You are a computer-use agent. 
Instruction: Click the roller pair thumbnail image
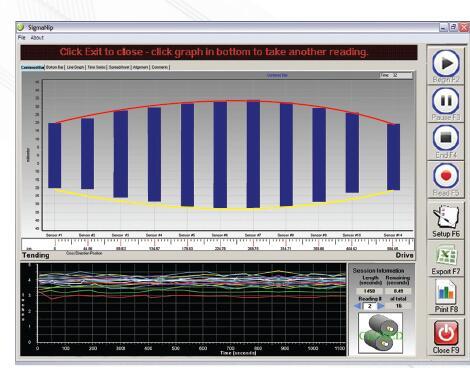(380, 333)
